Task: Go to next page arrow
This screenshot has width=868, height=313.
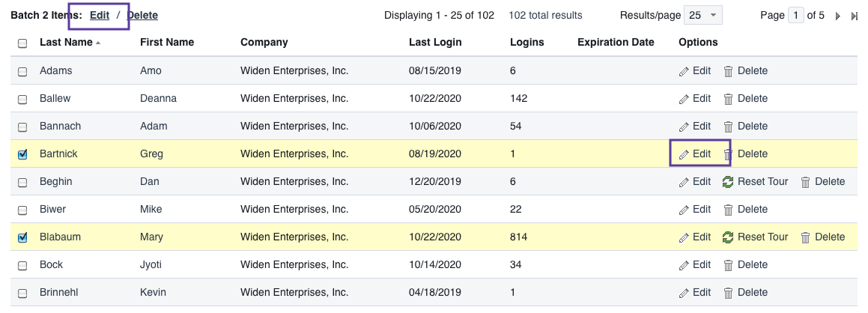Action: click(838, 16)
